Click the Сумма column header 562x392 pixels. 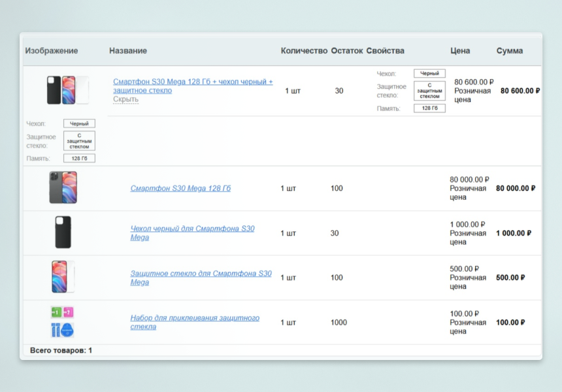(x=510, y=51)
